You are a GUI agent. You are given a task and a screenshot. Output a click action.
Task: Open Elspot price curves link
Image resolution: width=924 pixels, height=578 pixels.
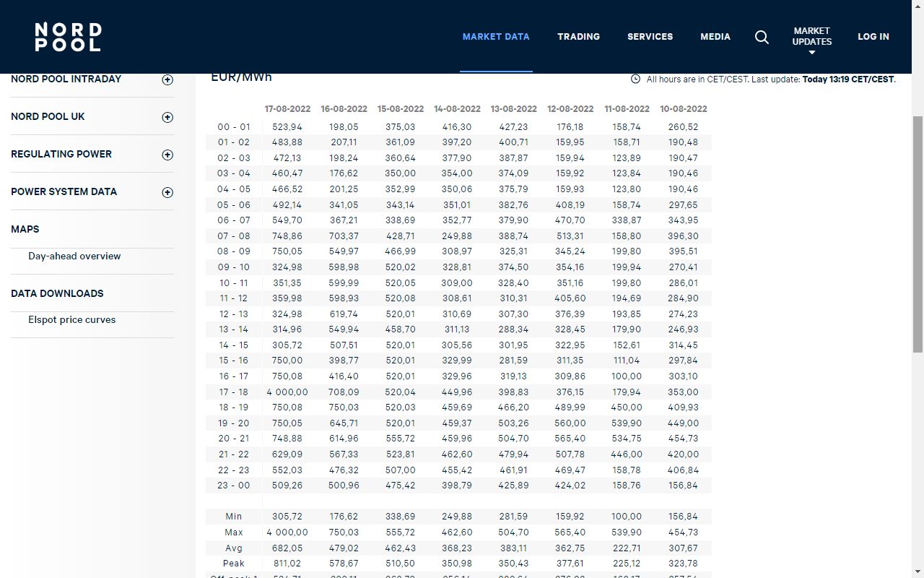pos(71,320)
